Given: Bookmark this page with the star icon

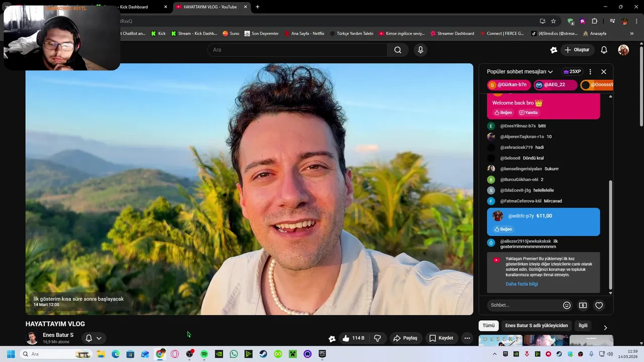Looking at the screenshot, I should [x=553, y=21].
